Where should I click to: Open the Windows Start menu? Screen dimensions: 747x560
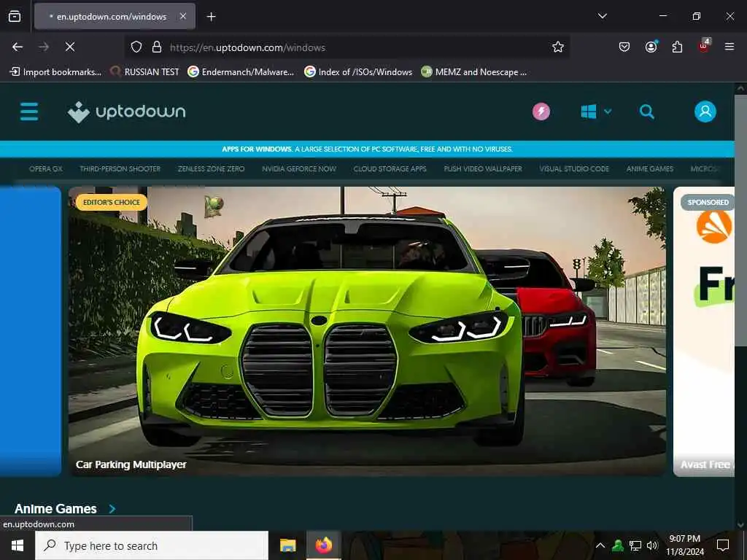coord(18,545)
